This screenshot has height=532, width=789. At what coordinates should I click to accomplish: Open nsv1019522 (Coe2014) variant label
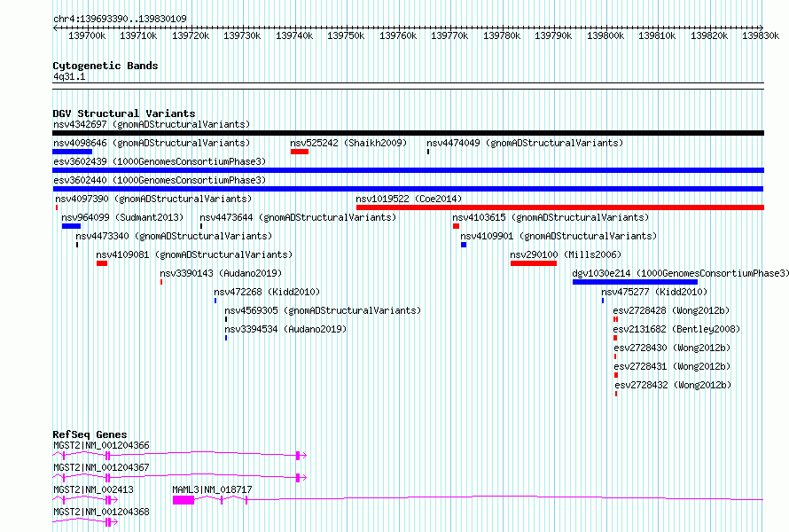click(x=409, y=199)
